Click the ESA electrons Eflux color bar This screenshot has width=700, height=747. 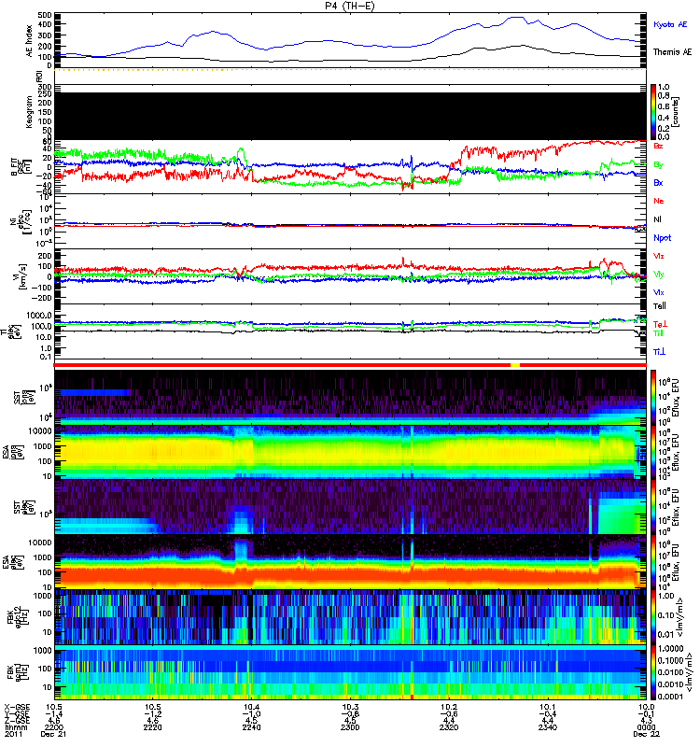coord(653,562)
